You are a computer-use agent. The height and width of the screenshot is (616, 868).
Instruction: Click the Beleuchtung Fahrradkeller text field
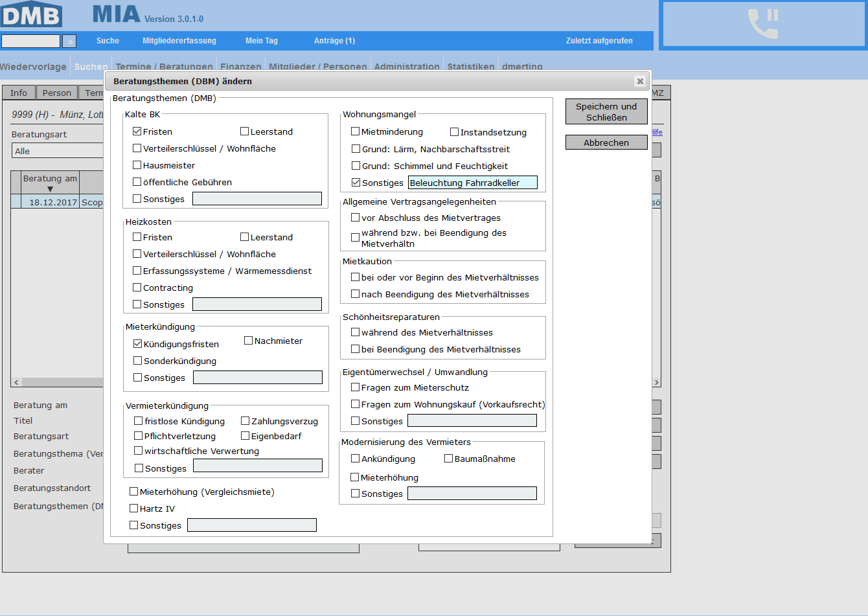point(473,183)
